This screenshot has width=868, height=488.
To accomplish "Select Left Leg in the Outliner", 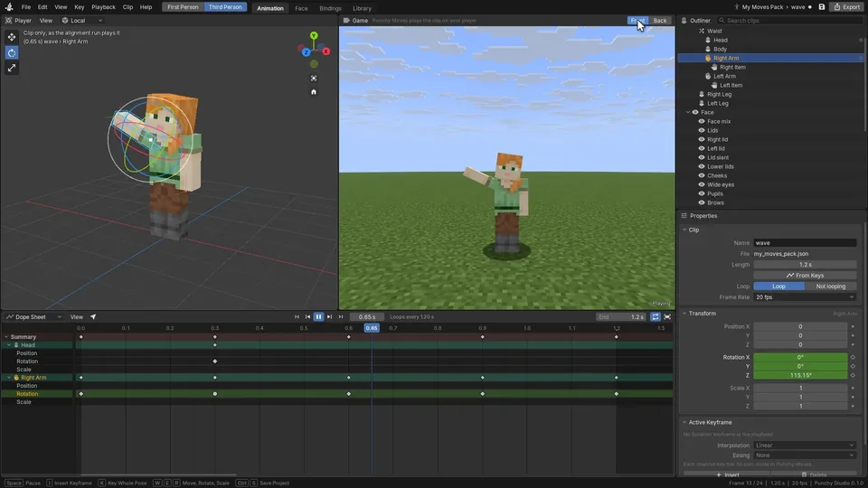I will (x=717, y=103).
